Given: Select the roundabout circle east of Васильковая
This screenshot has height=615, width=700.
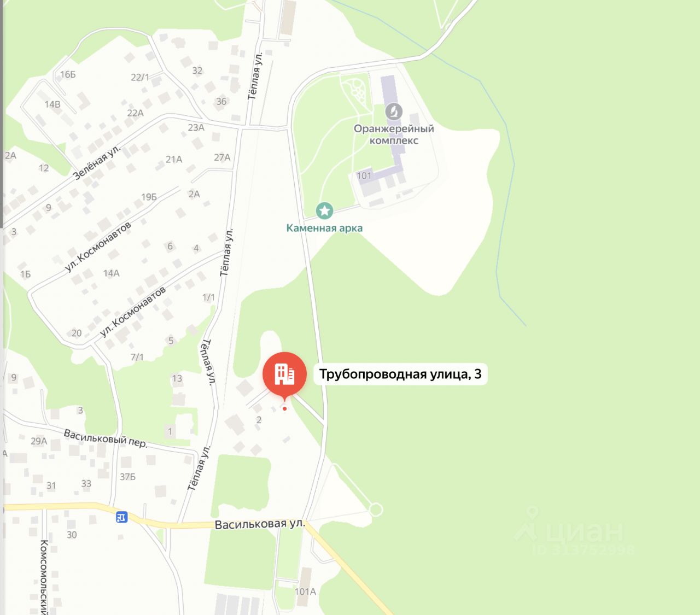Looking at the screenshot, I should click(376, 510).
